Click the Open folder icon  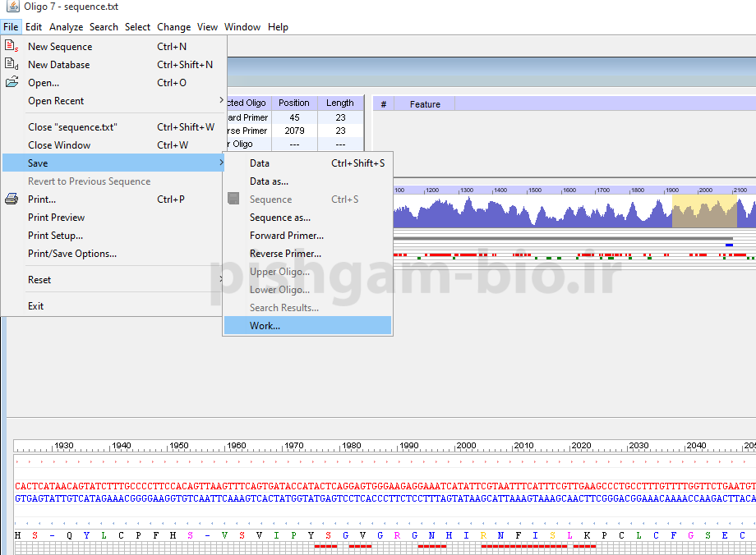click(x=12, y=83)
